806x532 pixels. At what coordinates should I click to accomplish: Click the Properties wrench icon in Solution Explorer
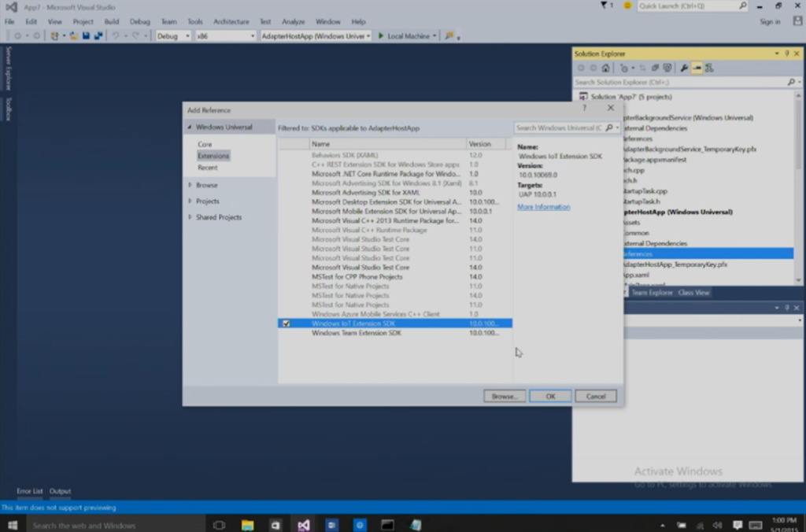684,68
